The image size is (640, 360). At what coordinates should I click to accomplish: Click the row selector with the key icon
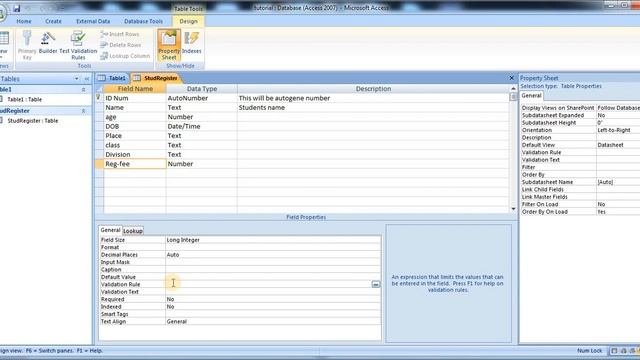[x=99, y=98]
